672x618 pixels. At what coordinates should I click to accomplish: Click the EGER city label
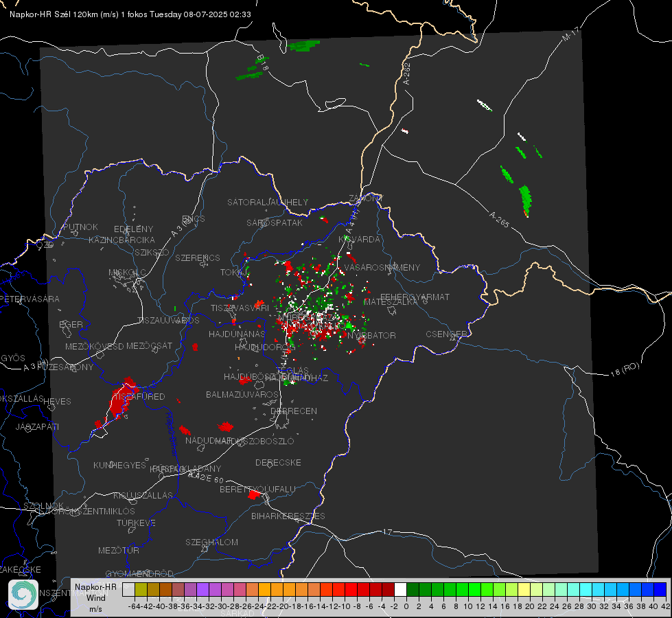(x=71, y=325)
